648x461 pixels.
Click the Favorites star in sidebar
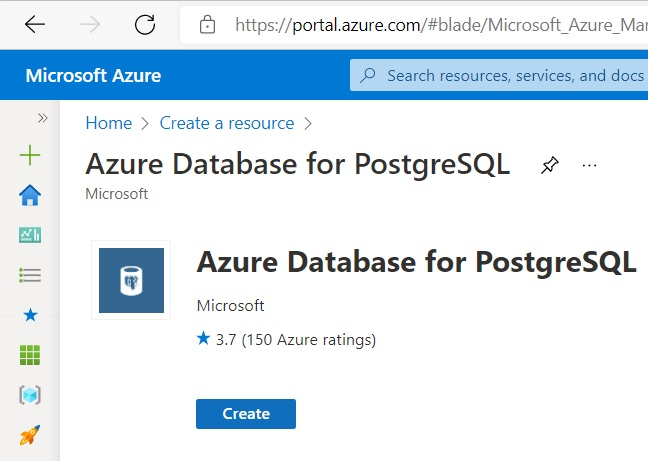(x=30, y=315)
